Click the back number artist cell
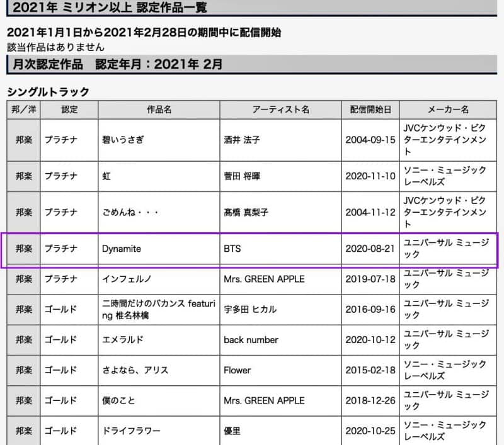504x445 pixels. (x=251, y=340)
